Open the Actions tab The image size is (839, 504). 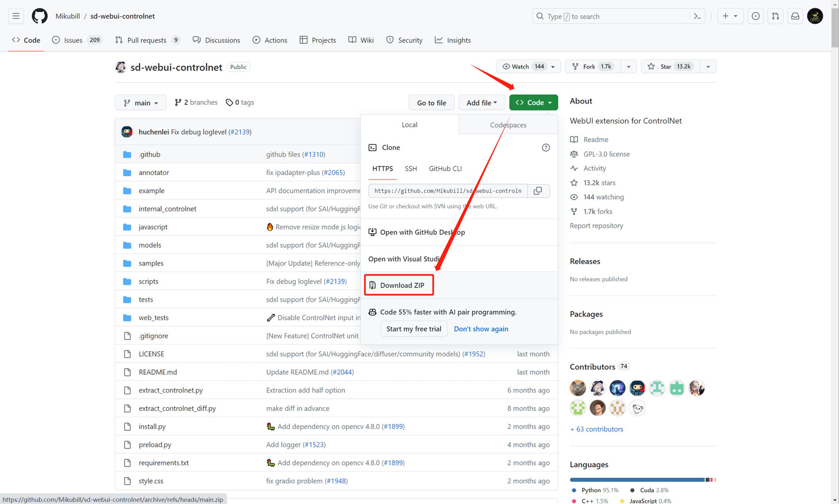pos(270,40)
